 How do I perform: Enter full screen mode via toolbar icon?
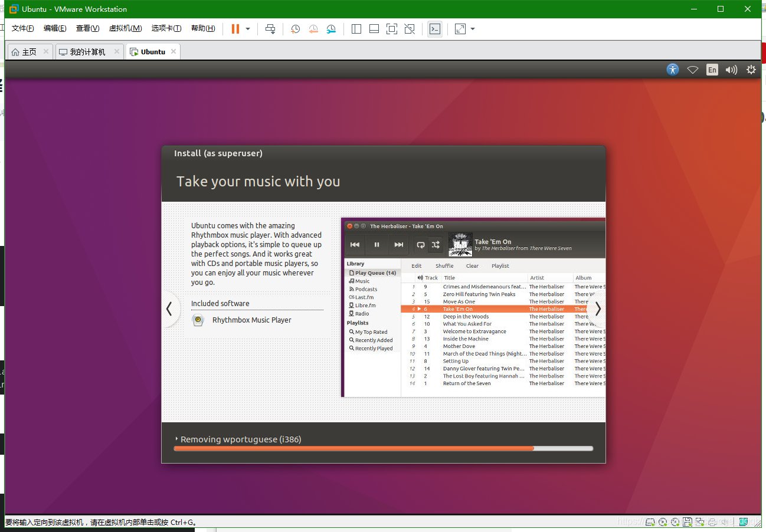(392, 29)
